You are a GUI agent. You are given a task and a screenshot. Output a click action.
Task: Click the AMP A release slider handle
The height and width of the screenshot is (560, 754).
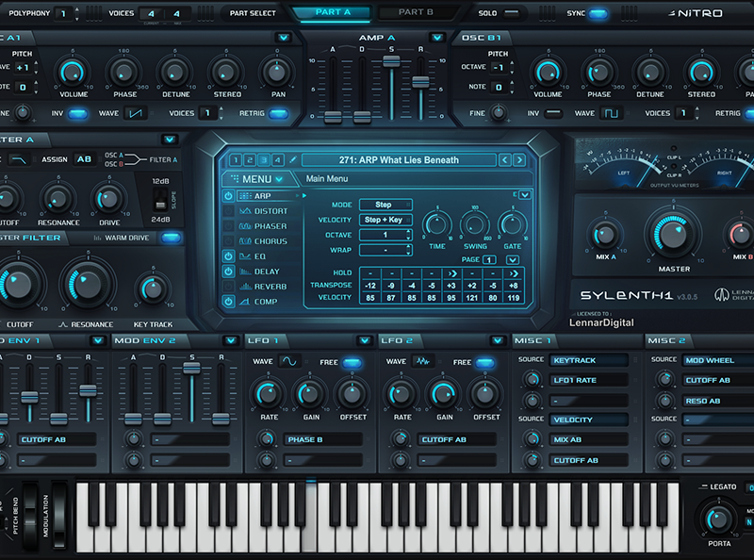pyautogui.click(x=420, y=82)
